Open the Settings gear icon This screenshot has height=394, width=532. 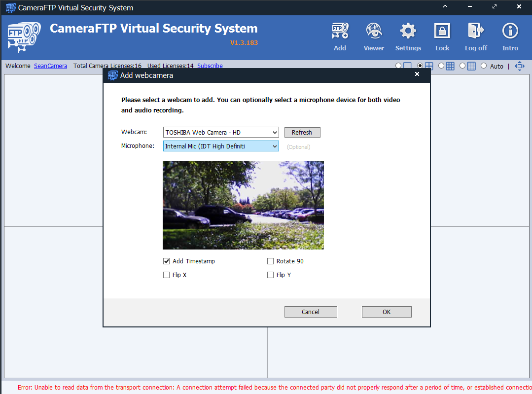[408, 32]
